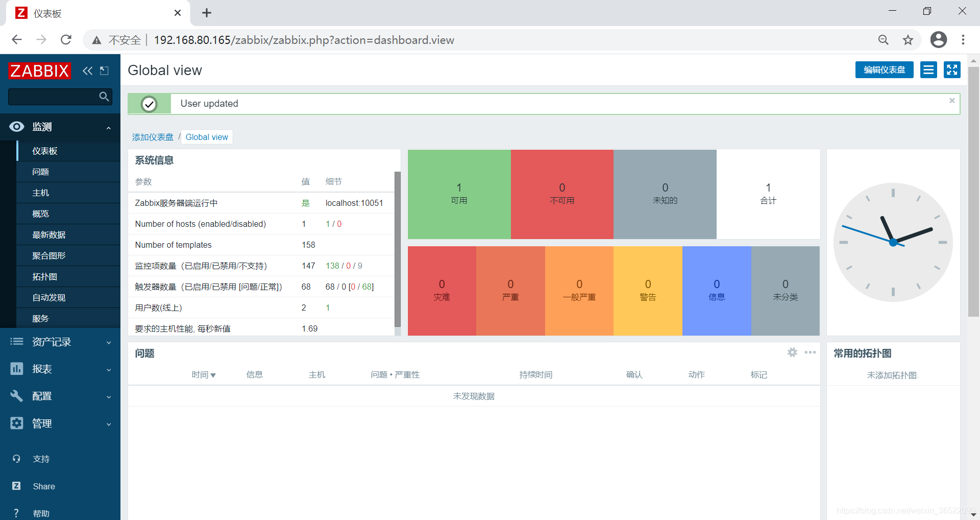Click the 合计 total hosts tile

768,194
